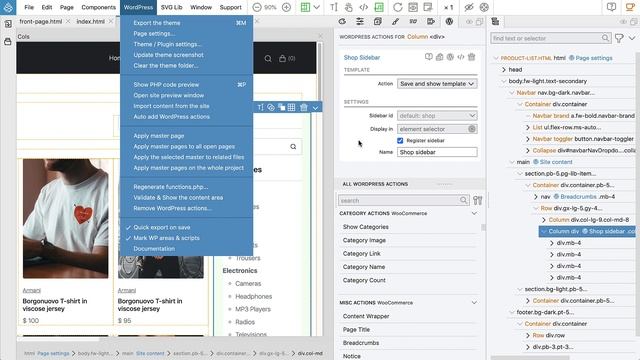640x360 pixels.
Task: Click the grid icon in element toolbar
Action: [x=291, y=107]
